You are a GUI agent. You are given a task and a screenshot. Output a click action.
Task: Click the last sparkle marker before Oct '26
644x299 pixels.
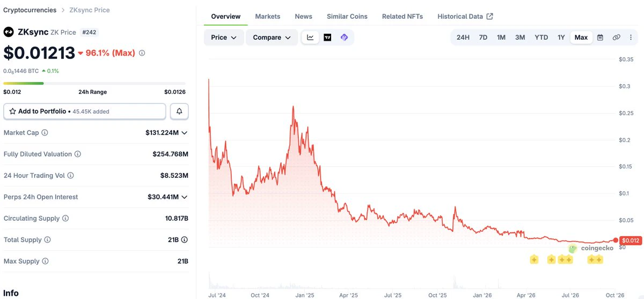[598, 259]
